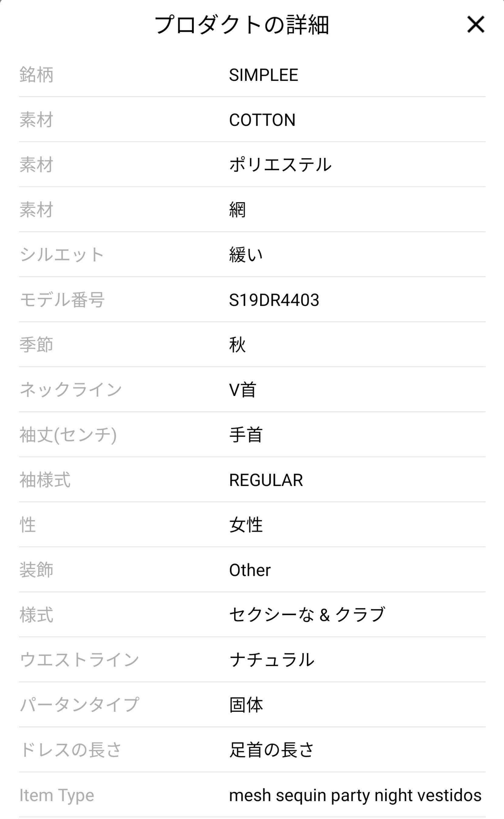Click the 季節 row label
The width and height of the screenshot is (504, 819).
point(36,345)
